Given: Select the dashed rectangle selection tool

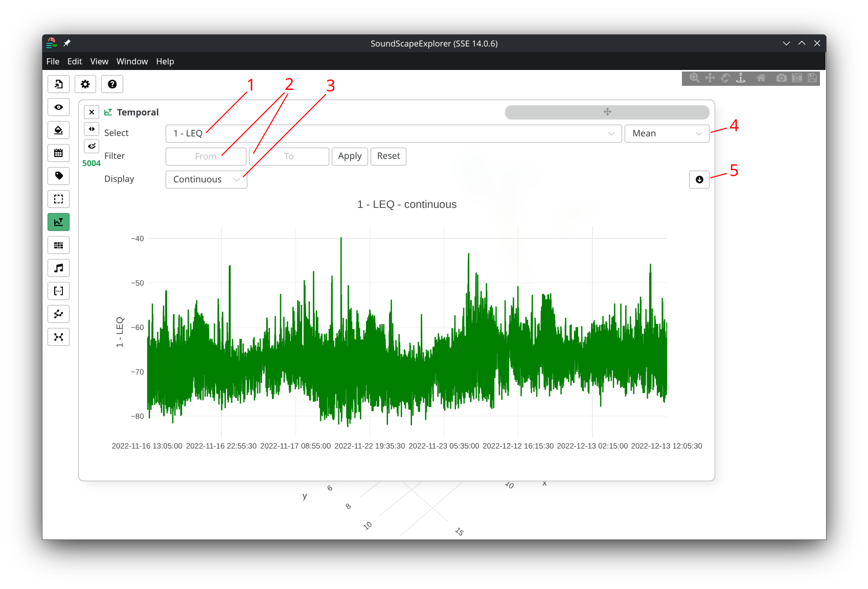Looking at the screenshot, I should 59,199.
